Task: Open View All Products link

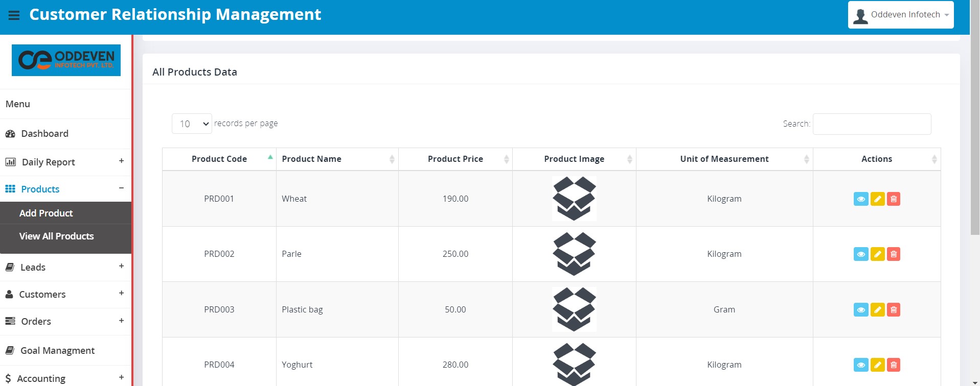Action: pyautogui.click(x=56, y=236)
